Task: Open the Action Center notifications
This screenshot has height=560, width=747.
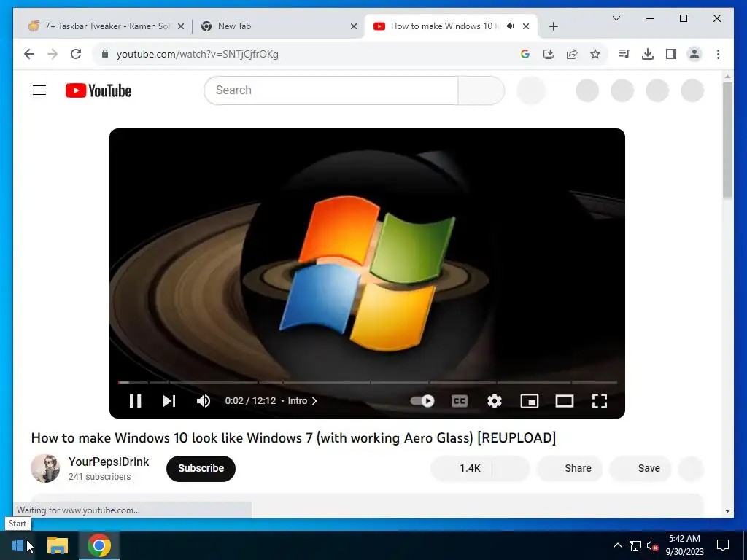Action: pyautogui.click(x=723, y=545)
